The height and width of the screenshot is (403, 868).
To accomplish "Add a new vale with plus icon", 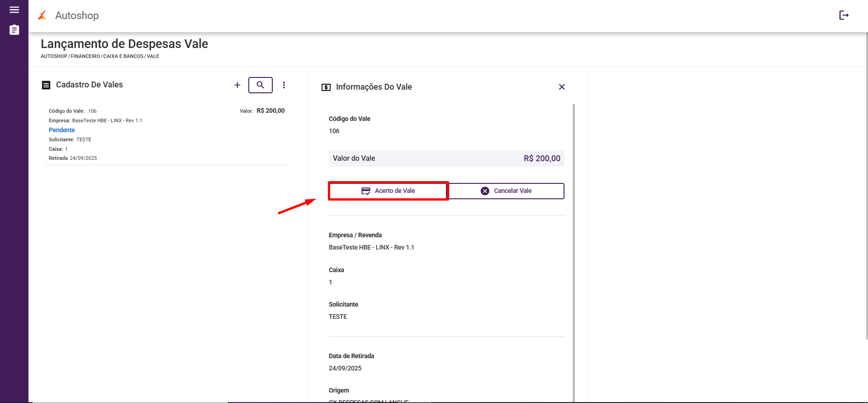I will coord(237,85).
